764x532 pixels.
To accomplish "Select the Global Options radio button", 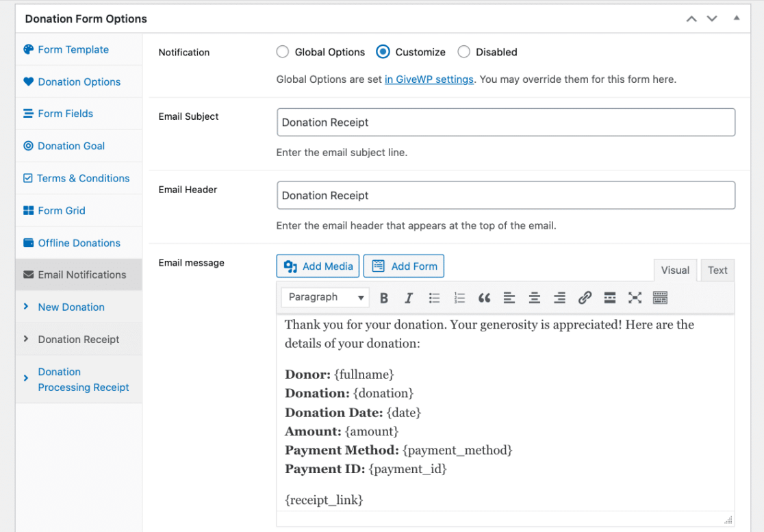I will [282, 51].
